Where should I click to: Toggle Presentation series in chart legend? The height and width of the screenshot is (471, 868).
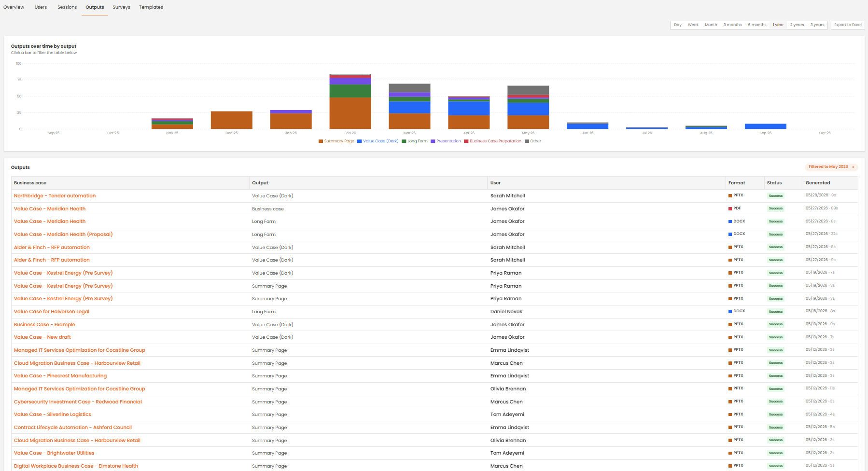coord(446,141)
